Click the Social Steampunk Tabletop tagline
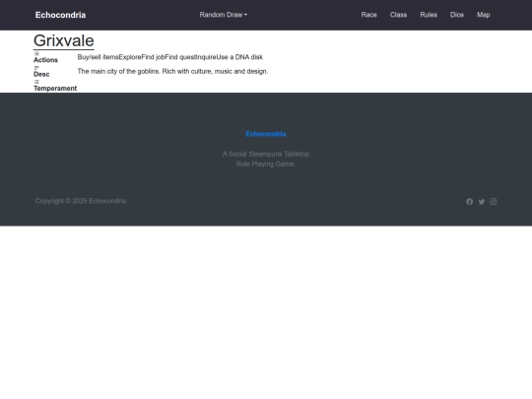 [266, 159]
